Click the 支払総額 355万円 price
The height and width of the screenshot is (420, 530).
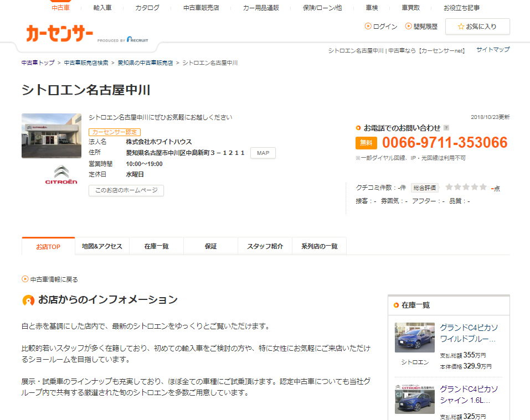(x=463, y=355)
